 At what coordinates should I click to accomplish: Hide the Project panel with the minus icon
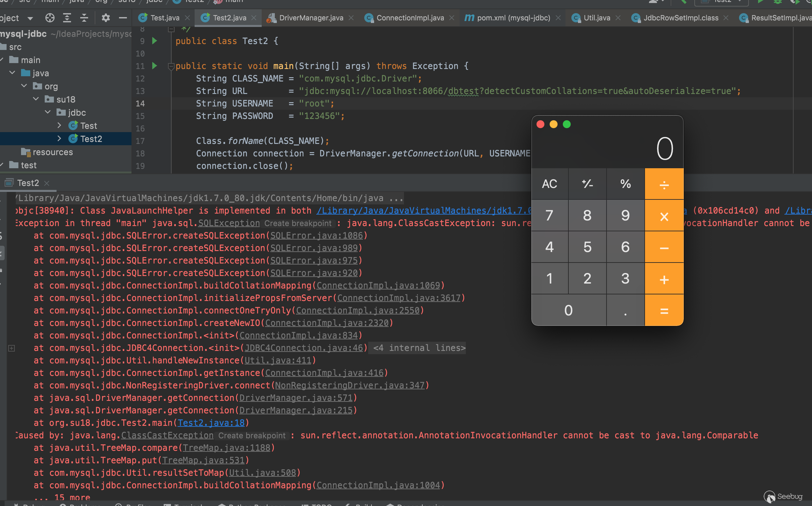123,18
